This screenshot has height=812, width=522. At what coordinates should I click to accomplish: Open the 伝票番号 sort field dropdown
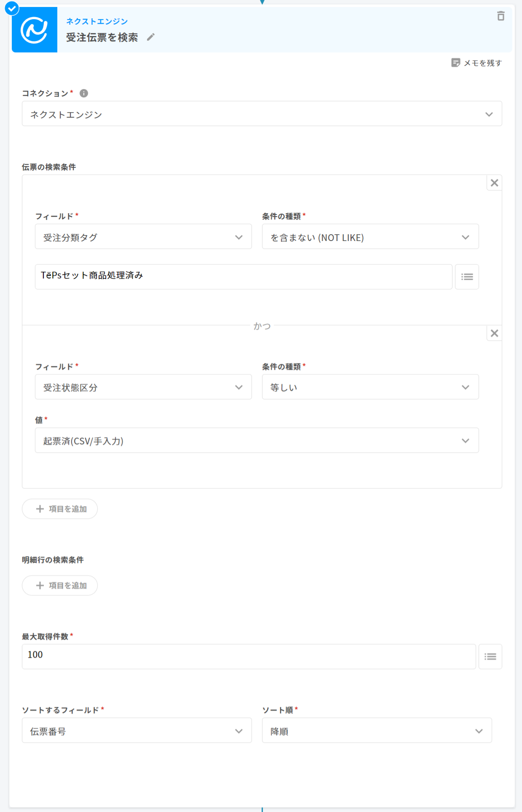coord(137,730)
